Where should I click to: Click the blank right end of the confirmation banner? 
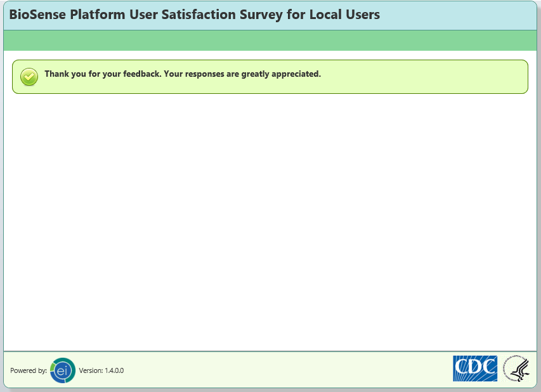[444, 77]
